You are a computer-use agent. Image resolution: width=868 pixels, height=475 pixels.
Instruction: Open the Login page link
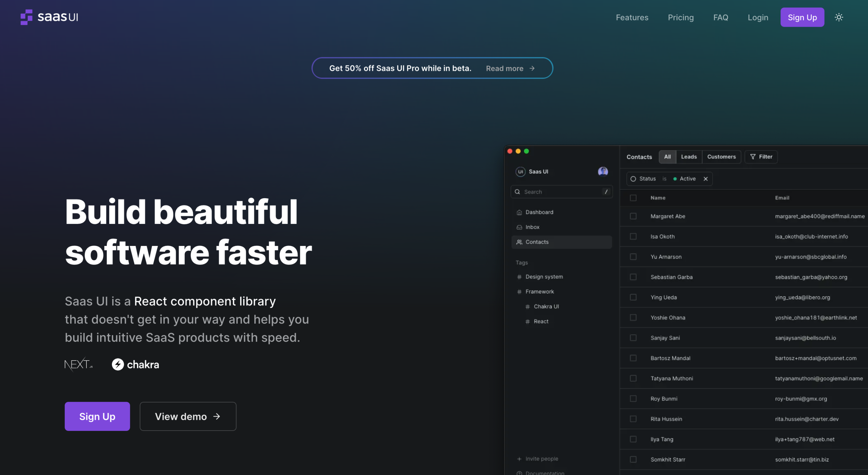pos(758,17)
